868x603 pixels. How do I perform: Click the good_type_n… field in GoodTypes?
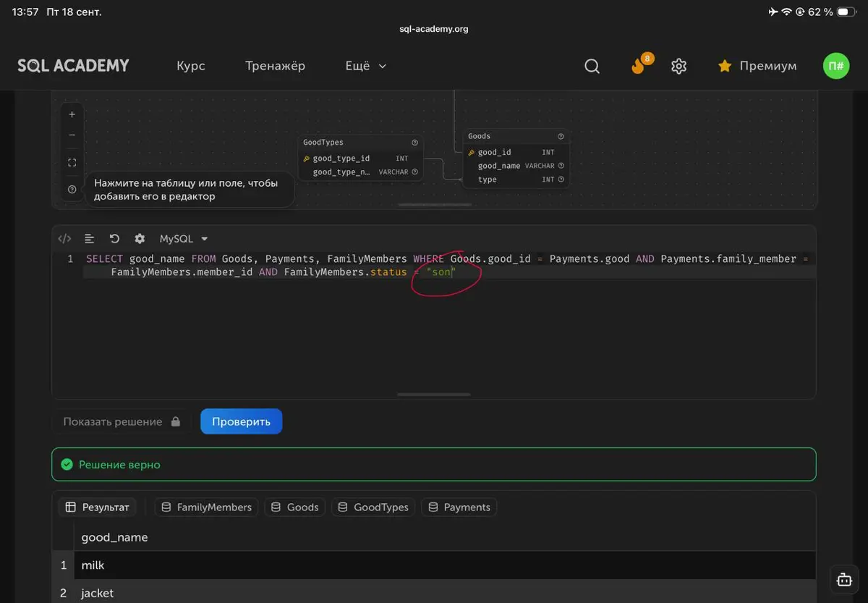[x=360, y=172]
